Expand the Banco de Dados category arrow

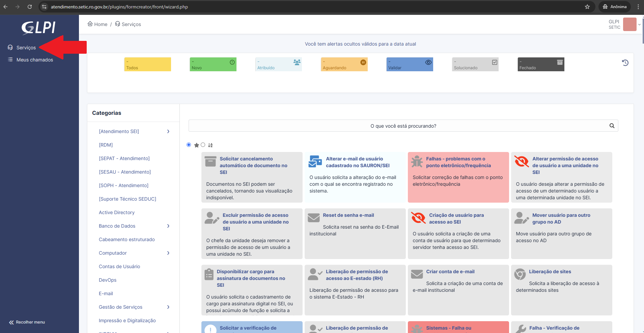point(168,226)
